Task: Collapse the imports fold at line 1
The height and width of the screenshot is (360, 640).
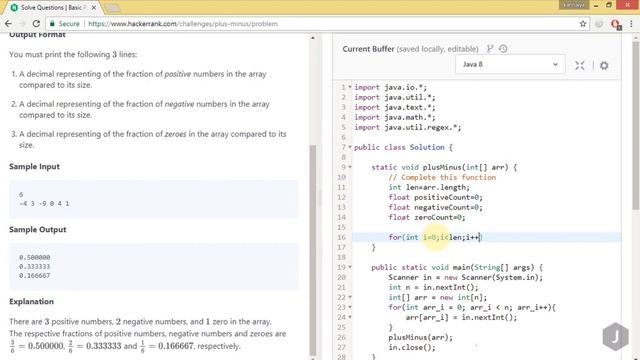Action: tap(350, 87)
